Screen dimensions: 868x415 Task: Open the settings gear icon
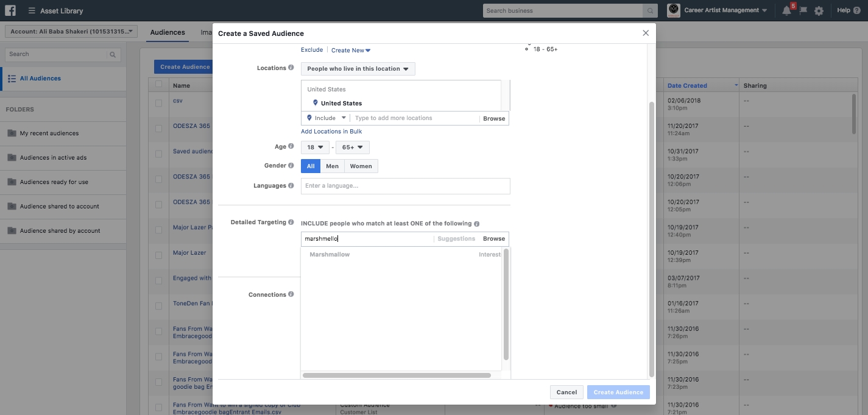819,11
